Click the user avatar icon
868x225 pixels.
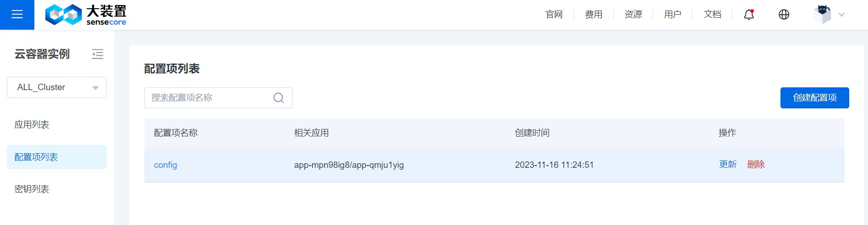[823, 14]
